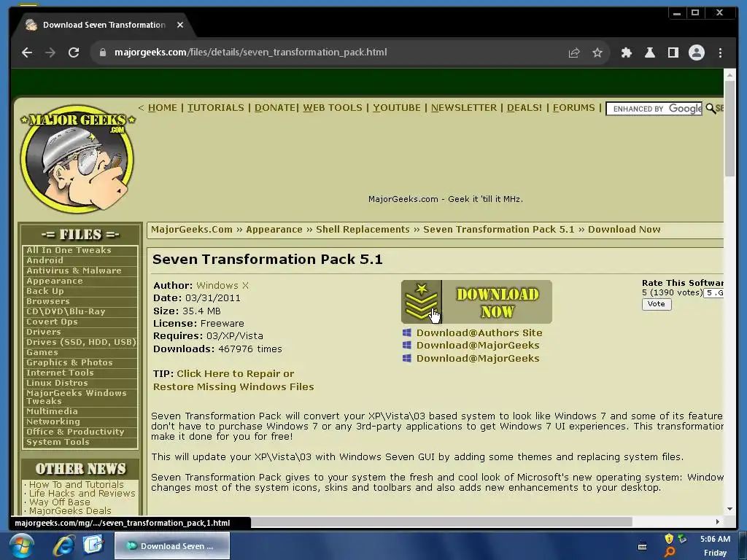Reload the page with refresh icon

coord(74,52)
